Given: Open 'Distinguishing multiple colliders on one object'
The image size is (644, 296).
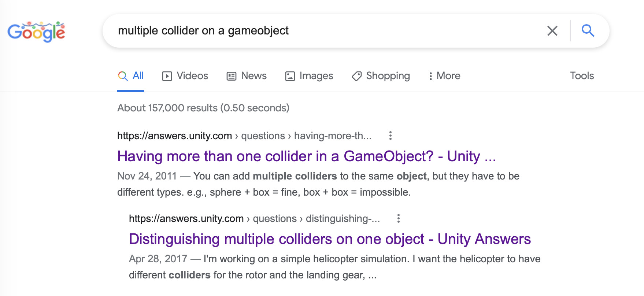Looking at the screenshot, I should coord(329,239).
